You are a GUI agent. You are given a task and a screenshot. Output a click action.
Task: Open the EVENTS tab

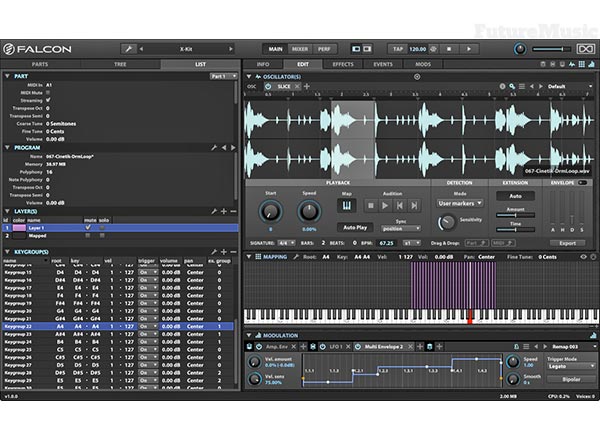383,64
